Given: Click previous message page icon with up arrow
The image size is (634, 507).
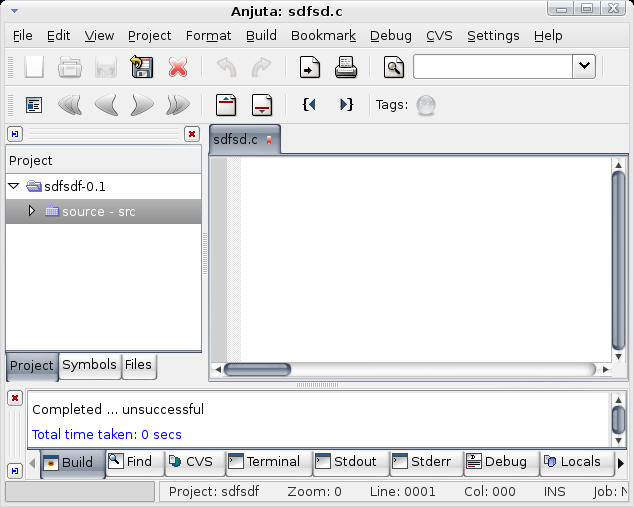Looking at the screenshot, I should (x=226, y=105).
